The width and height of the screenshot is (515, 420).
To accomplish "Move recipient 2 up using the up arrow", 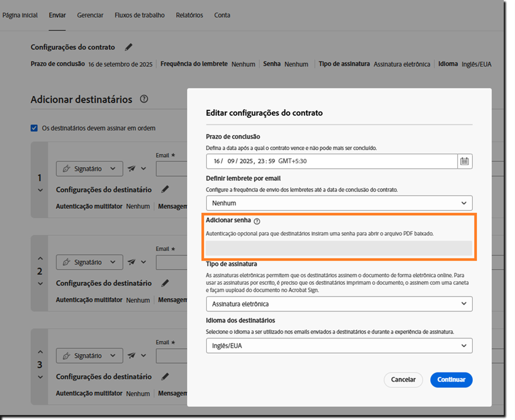I will (x=40, y=258).
